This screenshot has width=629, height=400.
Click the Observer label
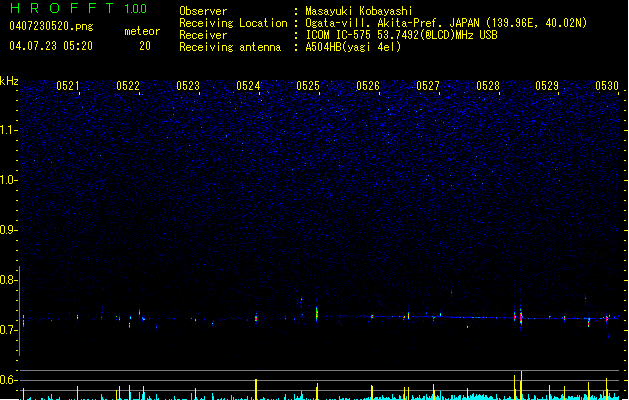(x=203, y=11)
